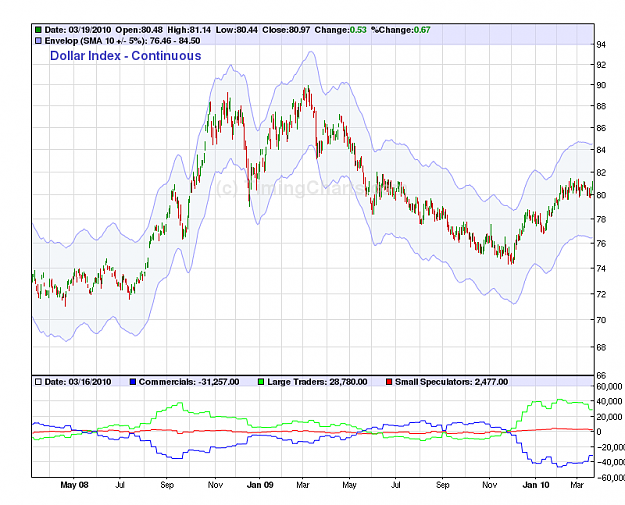
Task: Click the 'Close:80.97' value
Action: (286, 30)
